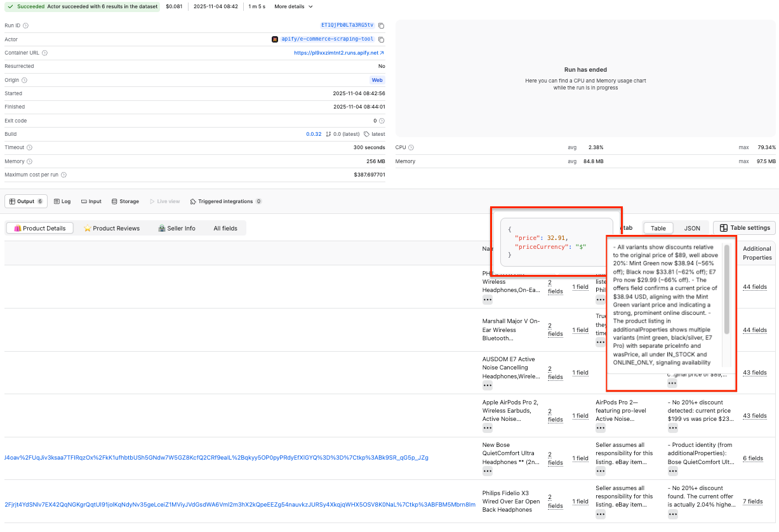Viewport: 779px width, 532px height.
Task: Click the Build version 0.0.32 link
Action: click(314, 134)
